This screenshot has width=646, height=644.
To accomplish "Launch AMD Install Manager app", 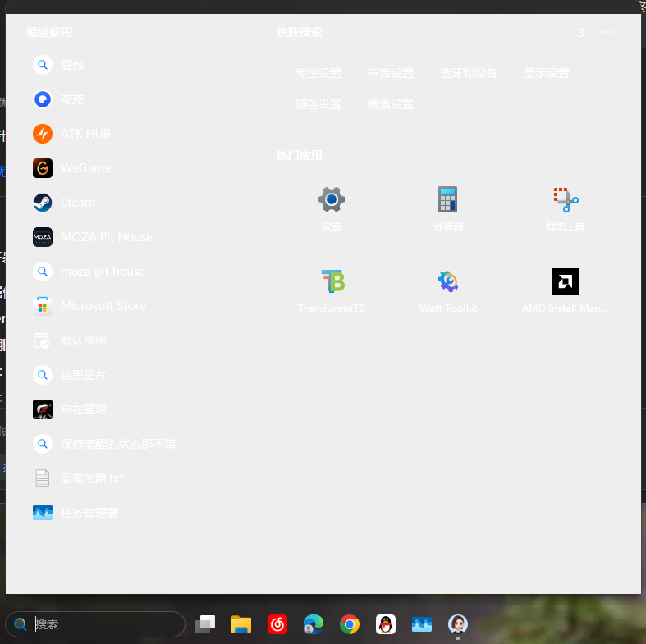I will pos(566,290).
